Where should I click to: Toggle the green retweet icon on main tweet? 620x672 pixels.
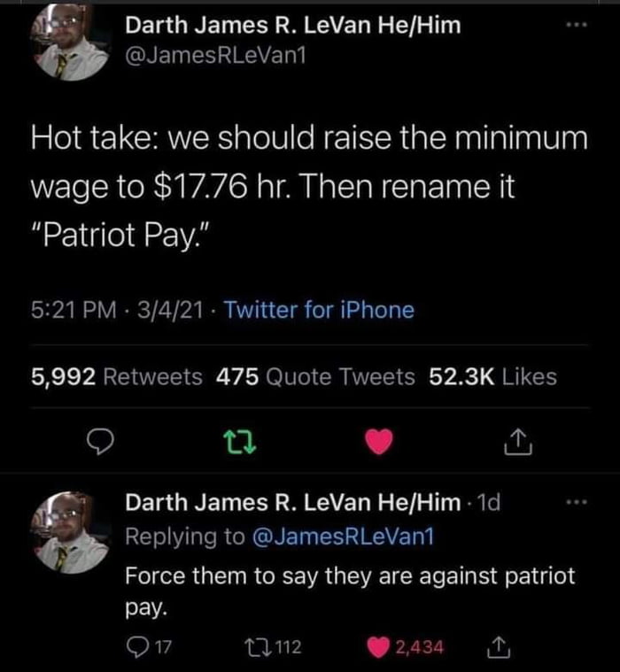[241, 442]
